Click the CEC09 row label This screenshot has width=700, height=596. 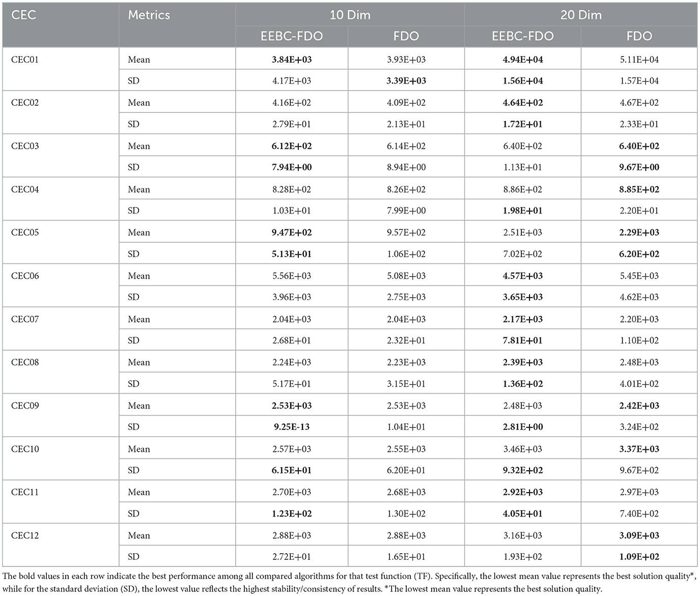tap(25, 405)
